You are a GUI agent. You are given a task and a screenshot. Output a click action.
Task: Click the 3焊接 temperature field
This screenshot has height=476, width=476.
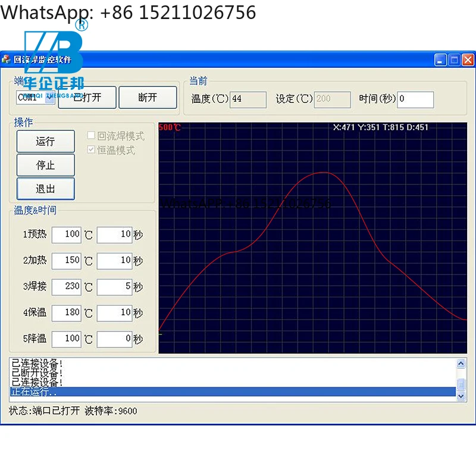pyautogui.click(x=66, y=286)
